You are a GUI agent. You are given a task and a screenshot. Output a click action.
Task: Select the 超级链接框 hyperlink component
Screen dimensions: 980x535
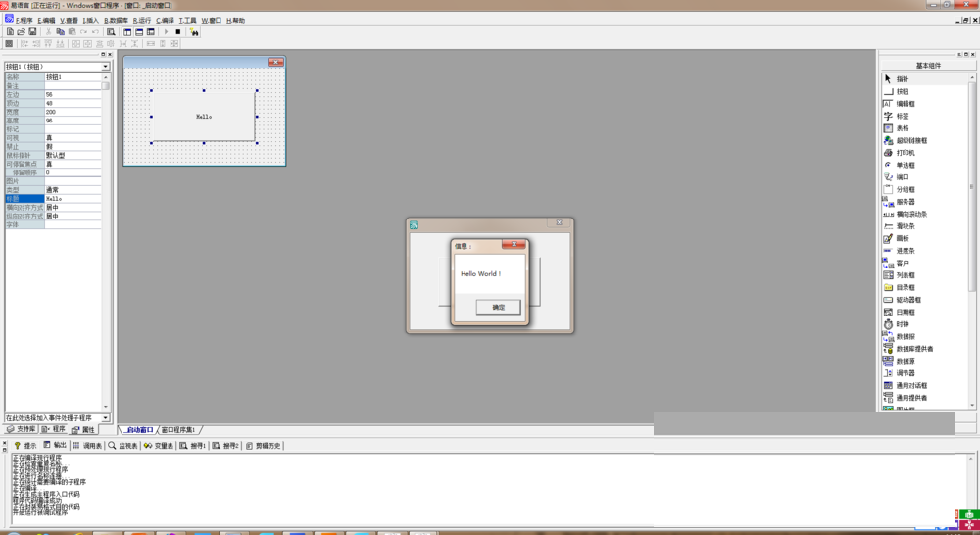(x=926, y=141)
